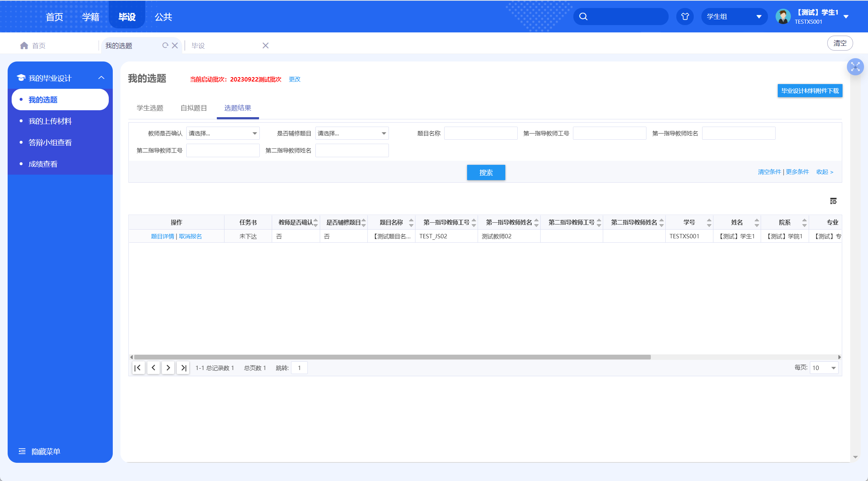Switch to 学生选题 tab
Screen dimensions: 868x481
150,108
